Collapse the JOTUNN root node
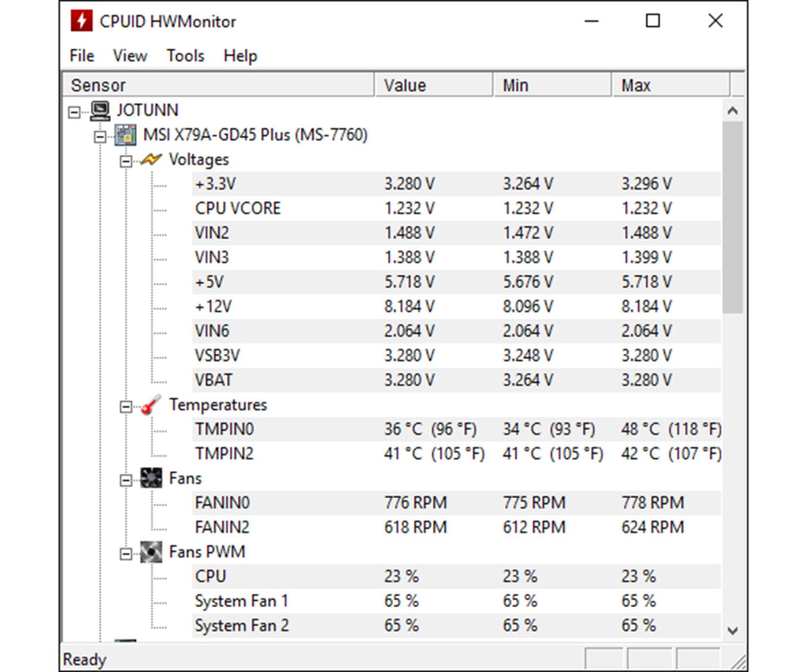Image resolution: width=807 pixels, height=672 pixels. pos(74,112)
